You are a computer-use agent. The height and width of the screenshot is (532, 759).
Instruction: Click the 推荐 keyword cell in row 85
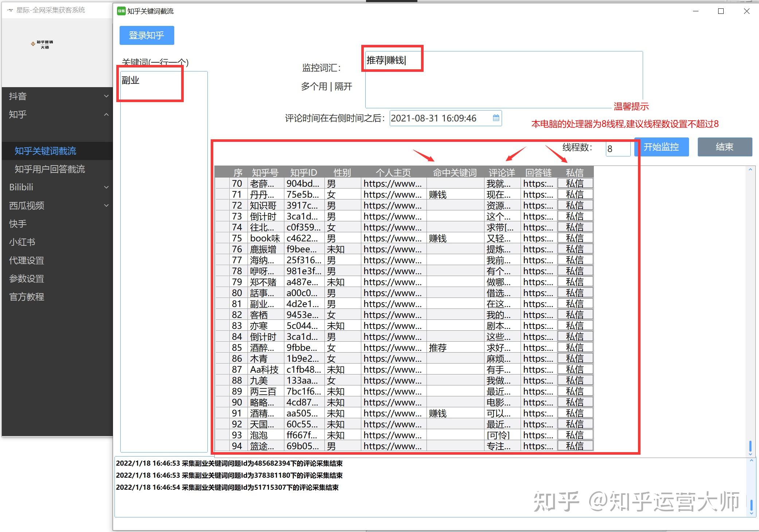455,347
